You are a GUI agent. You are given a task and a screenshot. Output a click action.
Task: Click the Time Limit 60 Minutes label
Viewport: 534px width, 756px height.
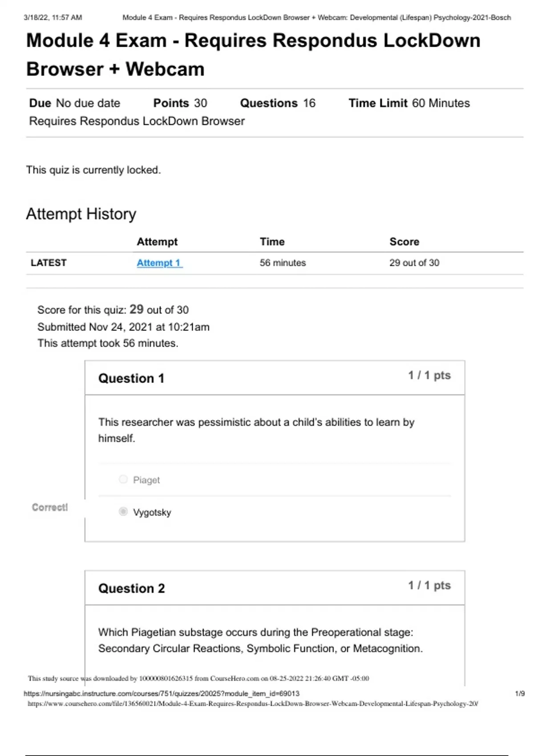point(409,103)
